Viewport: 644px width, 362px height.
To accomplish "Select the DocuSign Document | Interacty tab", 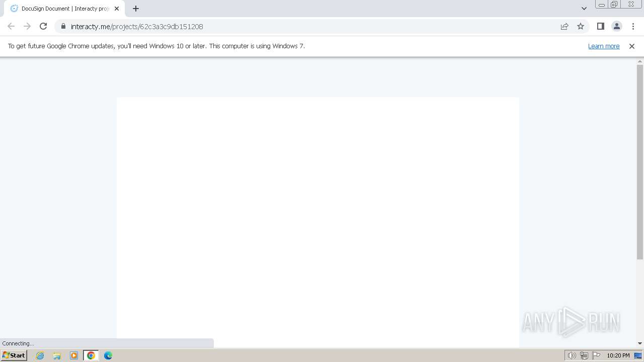I will click(64, 9).
